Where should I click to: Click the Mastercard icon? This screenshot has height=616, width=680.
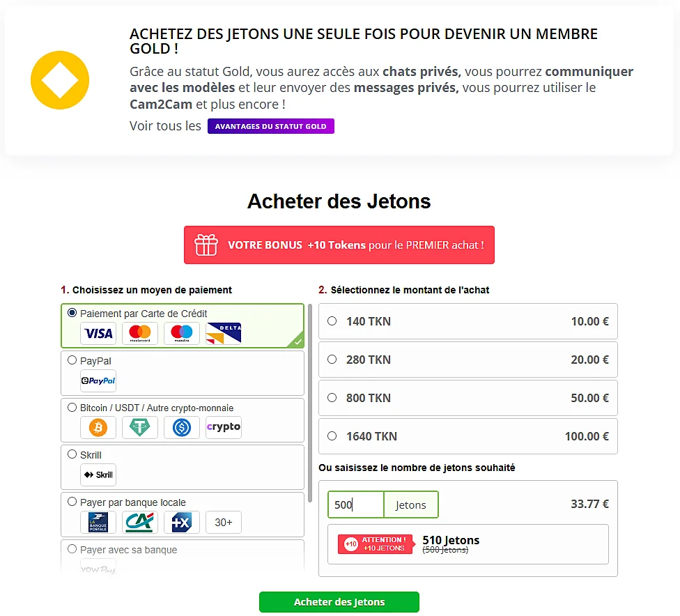pyautogui.click(x=139, y=334)
